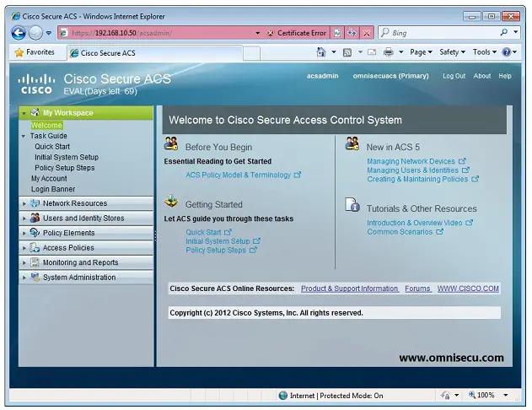
Task: Open the search provider dropdown arrow
Action: click(x=515, y=33)
